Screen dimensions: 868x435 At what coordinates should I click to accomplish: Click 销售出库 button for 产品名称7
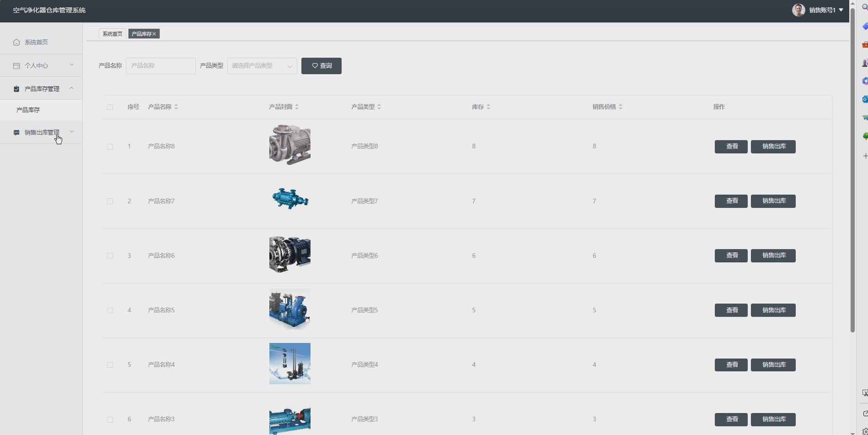(x=773, y=201)
